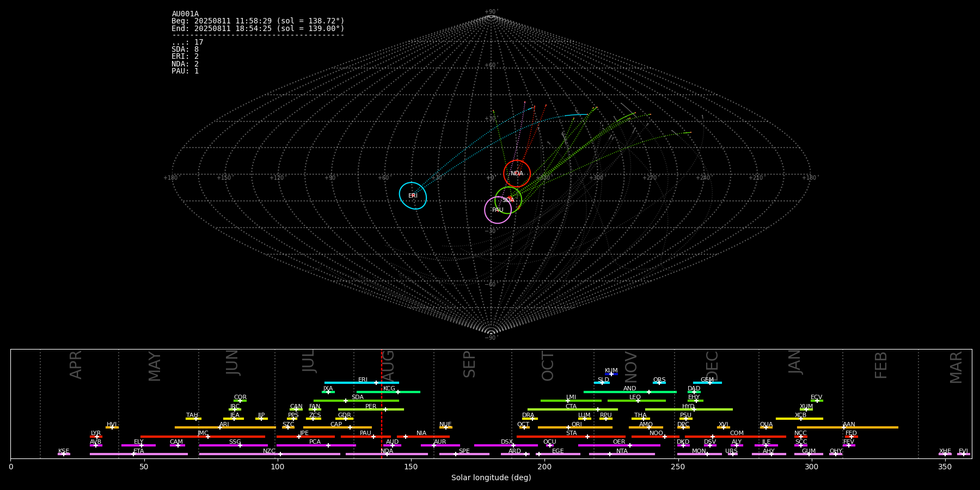Click the +90° label at the map top
The image size is (980, 490).
click(x=491, y=12)
